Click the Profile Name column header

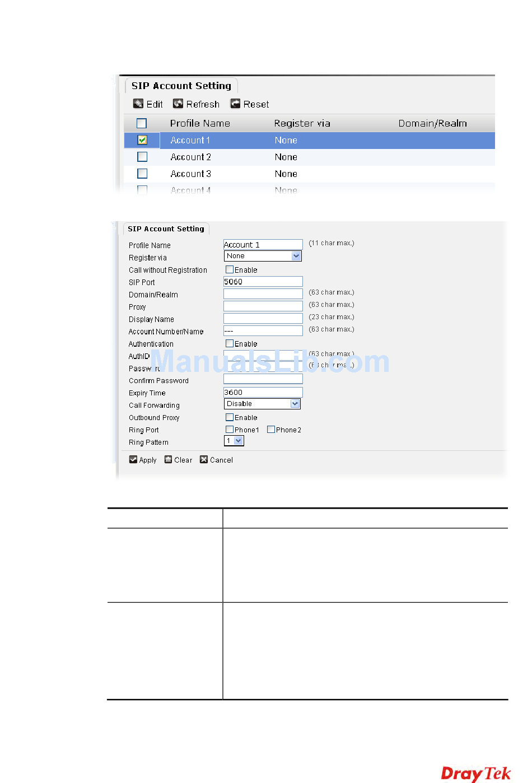click(200, 123)
